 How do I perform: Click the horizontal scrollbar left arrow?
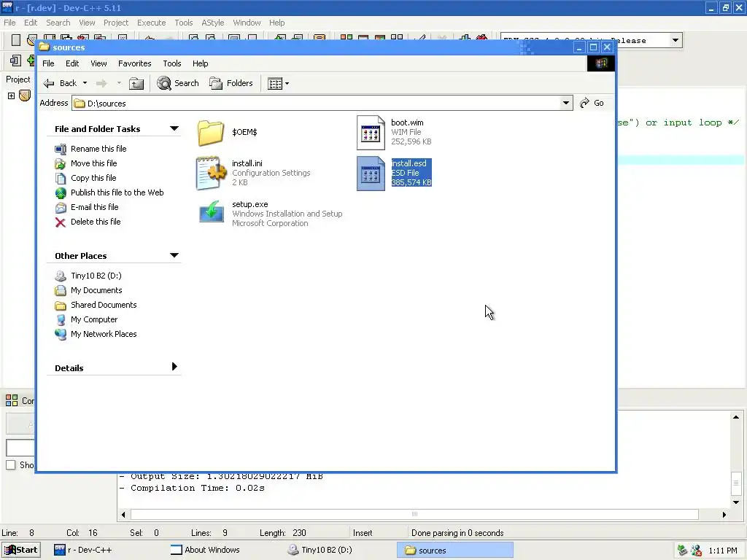point(124,514)
